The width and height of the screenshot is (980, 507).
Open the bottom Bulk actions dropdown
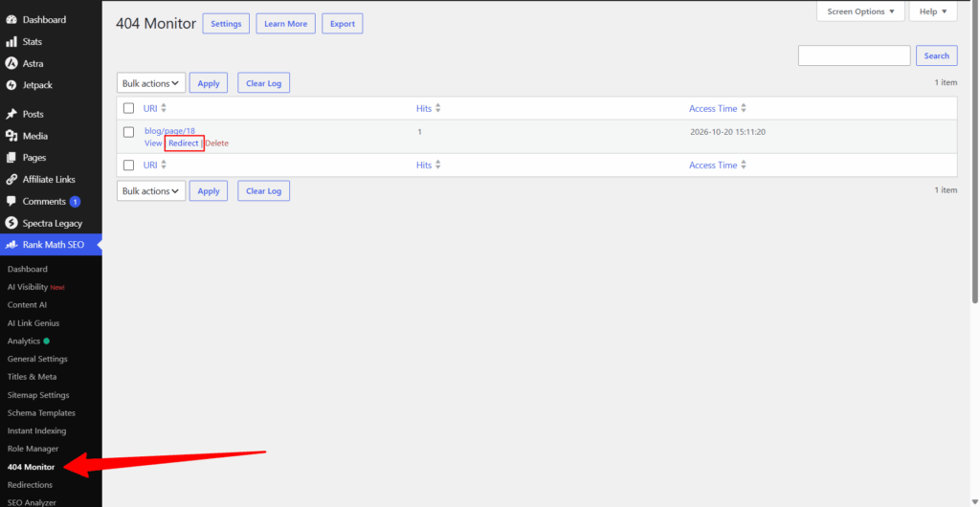[x=151, y=191]
